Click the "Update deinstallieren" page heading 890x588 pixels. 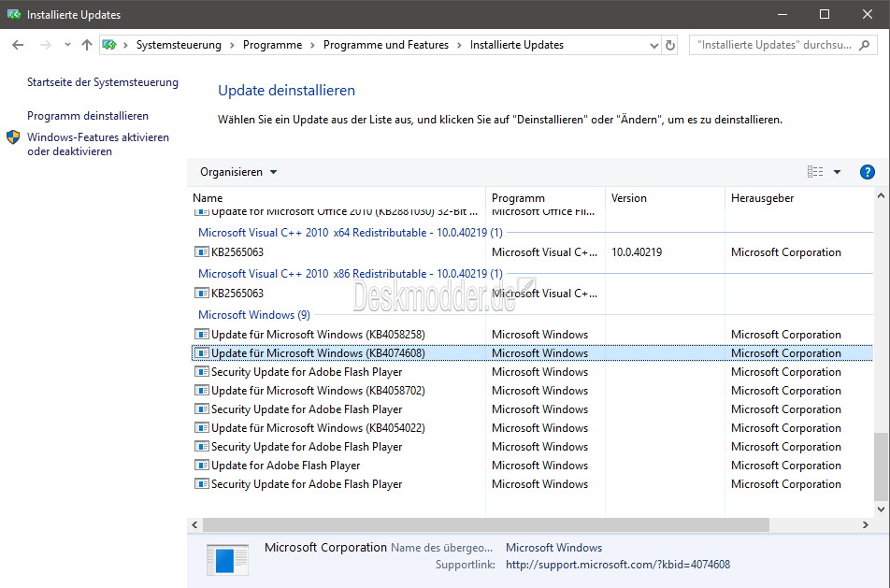[287, 91]
